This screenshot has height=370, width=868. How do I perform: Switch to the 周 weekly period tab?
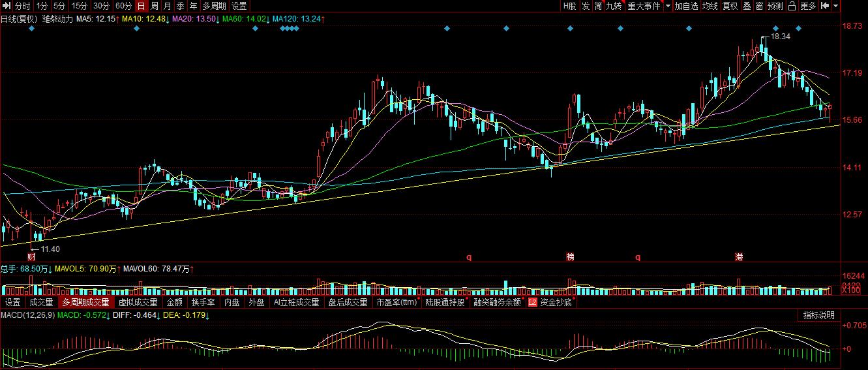click(155, 6)
